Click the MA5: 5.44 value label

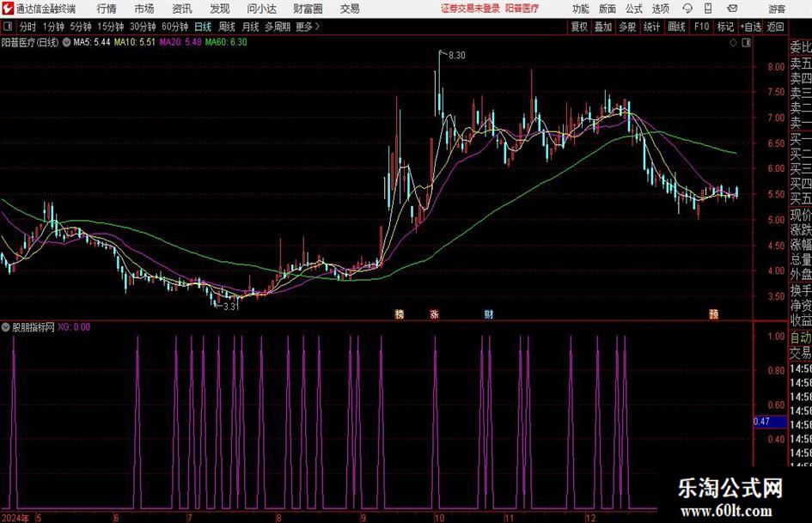(92, 42)
